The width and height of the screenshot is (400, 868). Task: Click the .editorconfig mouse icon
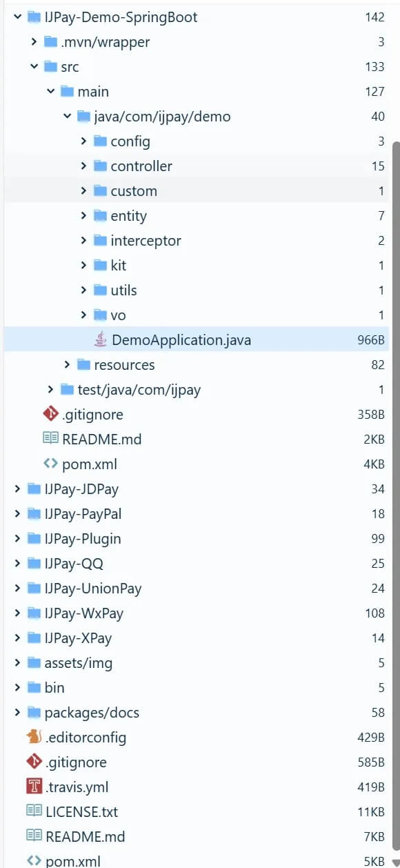(34, 737)
